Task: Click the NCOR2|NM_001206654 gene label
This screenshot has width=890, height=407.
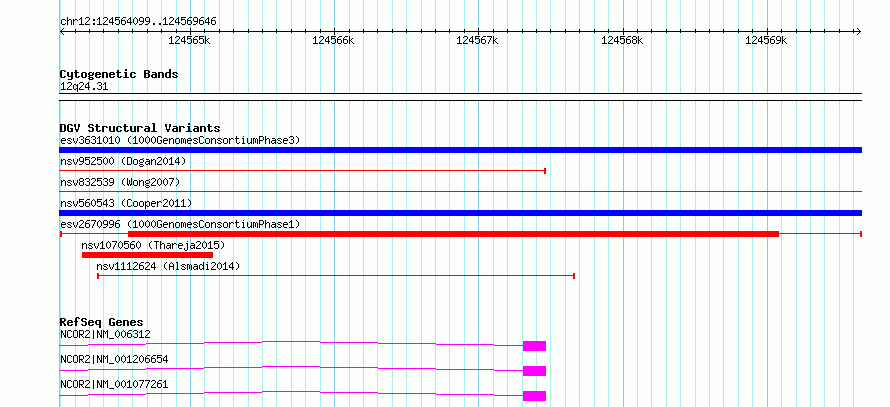Action: [114, 359]
